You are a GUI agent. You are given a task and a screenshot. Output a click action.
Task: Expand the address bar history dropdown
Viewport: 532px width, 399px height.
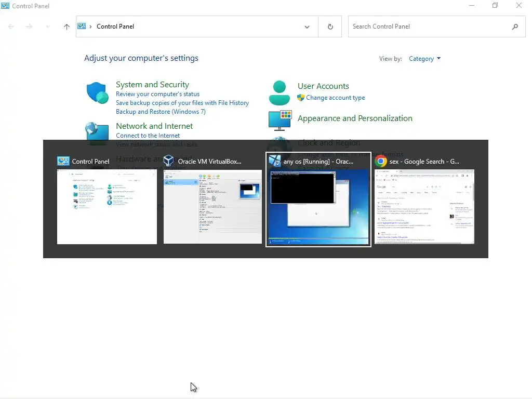coord(307,27)
